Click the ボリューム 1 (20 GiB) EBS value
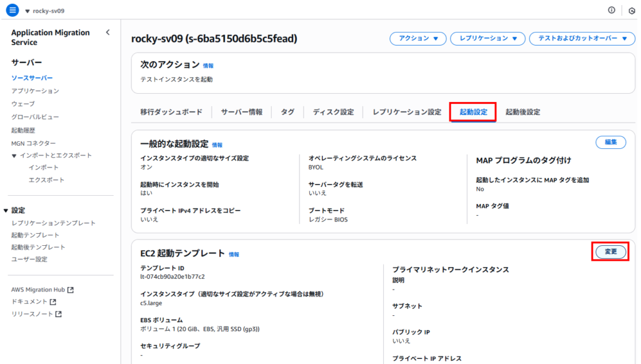The height and width of the screenshot is (364, 641). 200,329
